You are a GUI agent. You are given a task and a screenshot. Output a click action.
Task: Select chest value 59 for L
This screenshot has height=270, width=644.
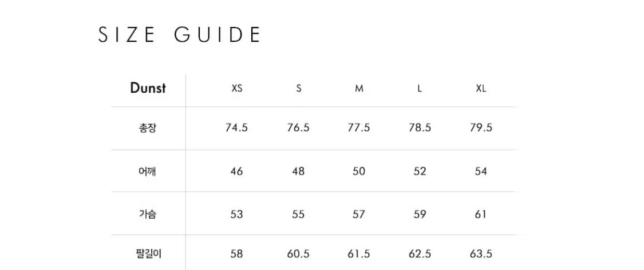click(x=420, y=215)
